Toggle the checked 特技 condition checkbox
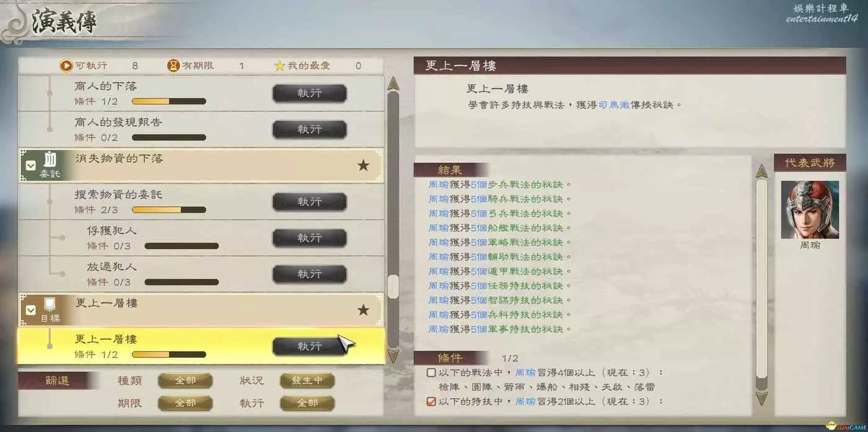 coord(432,401)
